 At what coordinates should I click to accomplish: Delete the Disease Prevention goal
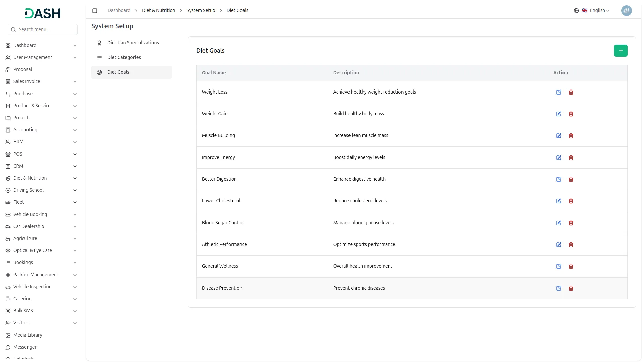pos(571,288)
